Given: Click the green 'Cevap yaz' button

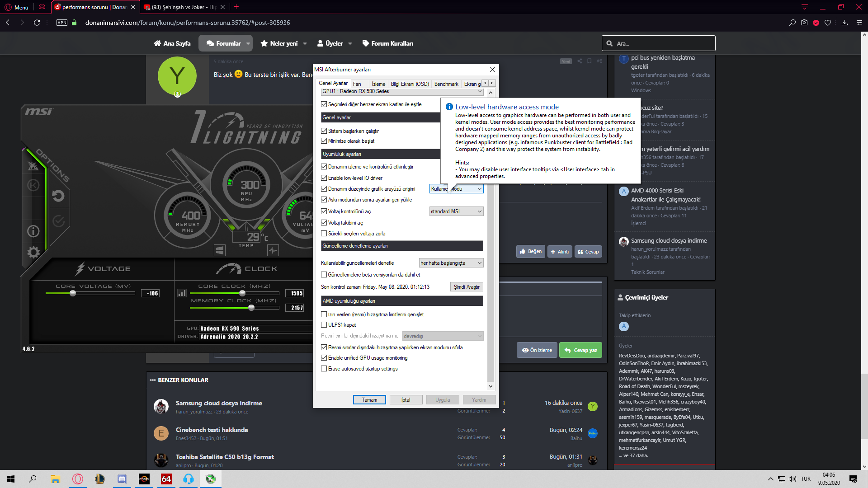Looking at the screenshot, I should [580, 350].
